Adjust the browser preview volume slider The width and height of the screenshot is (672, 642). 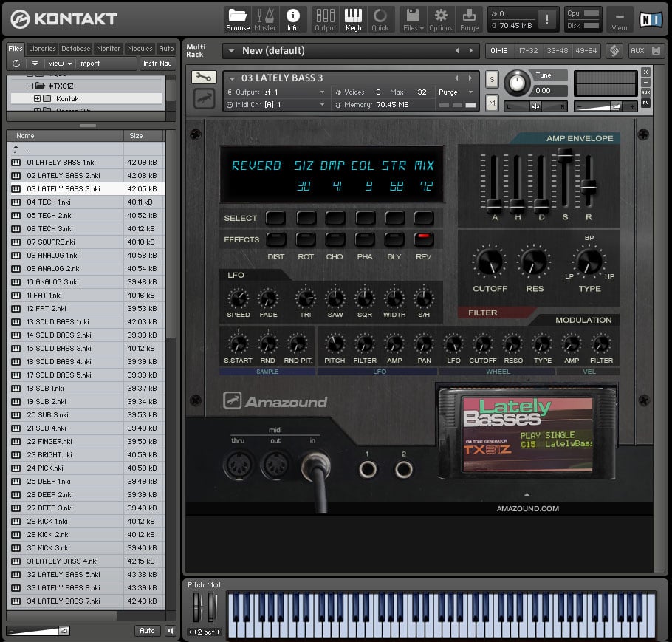tap(38, 631)
